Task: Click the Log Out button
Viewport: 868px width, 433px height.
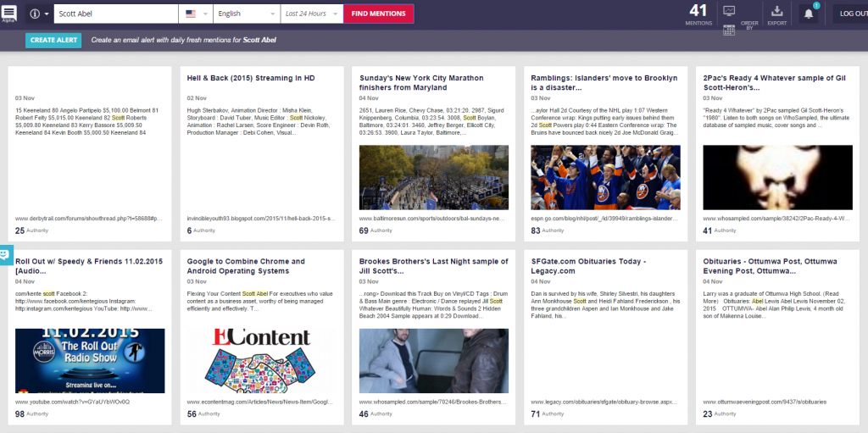Action: (x=852, y=14)
